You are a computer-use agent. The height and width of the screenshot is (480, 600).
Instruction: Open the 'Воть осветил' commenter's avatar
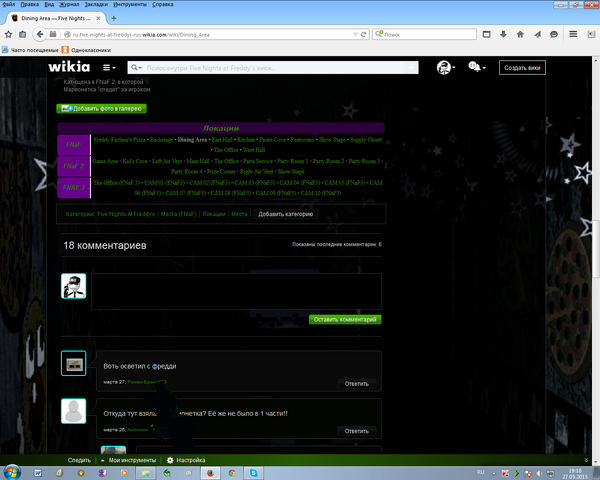click(73, 363)
